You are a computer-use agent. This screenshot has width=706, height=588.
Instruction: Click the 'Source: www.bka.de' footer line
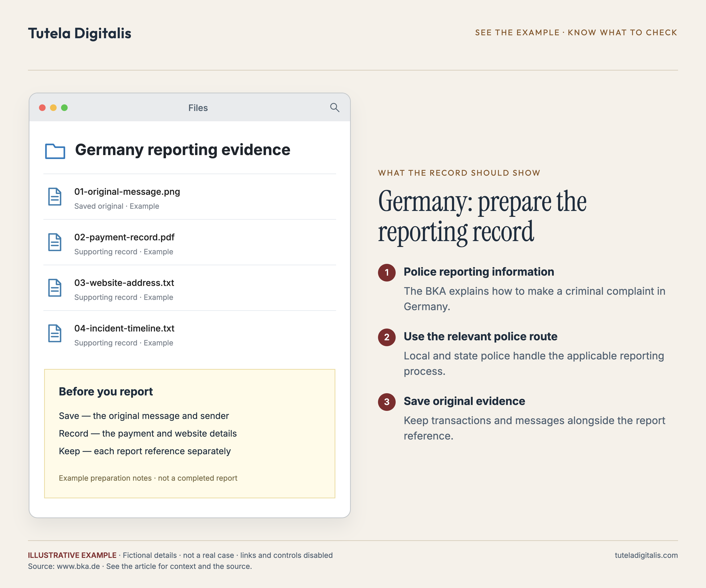pos(140,566)
